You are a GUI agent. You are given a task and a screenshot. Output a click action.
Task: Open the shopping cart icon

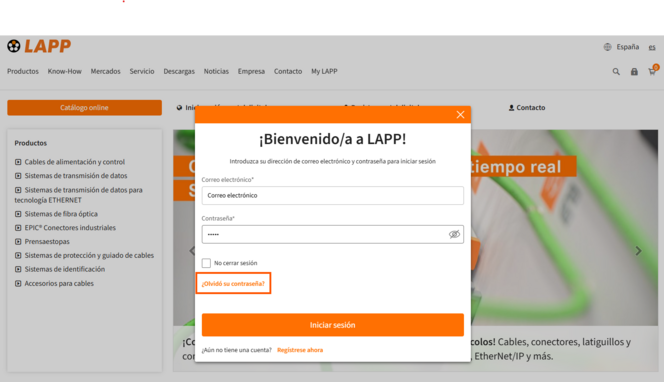coord(653,71)
